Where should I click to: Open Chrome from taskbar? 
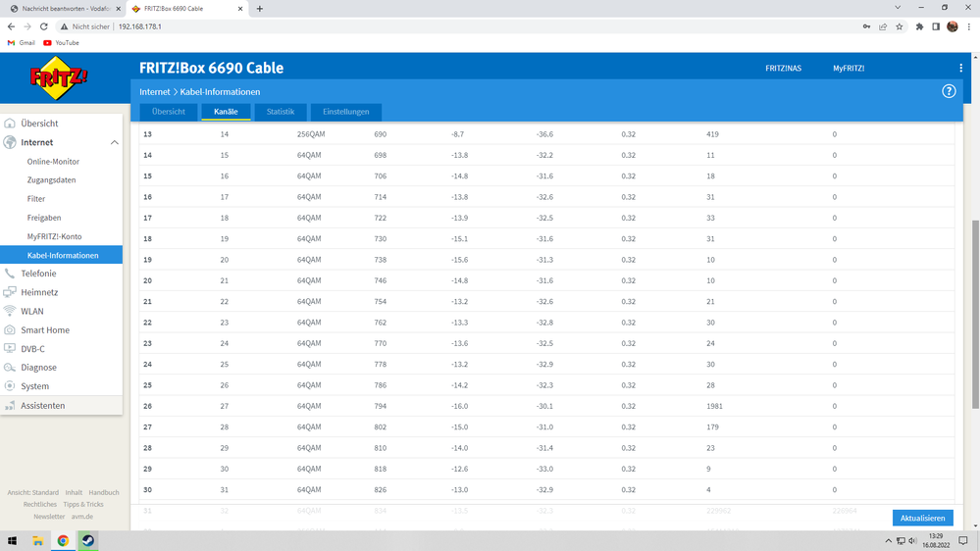click(63, 541)
